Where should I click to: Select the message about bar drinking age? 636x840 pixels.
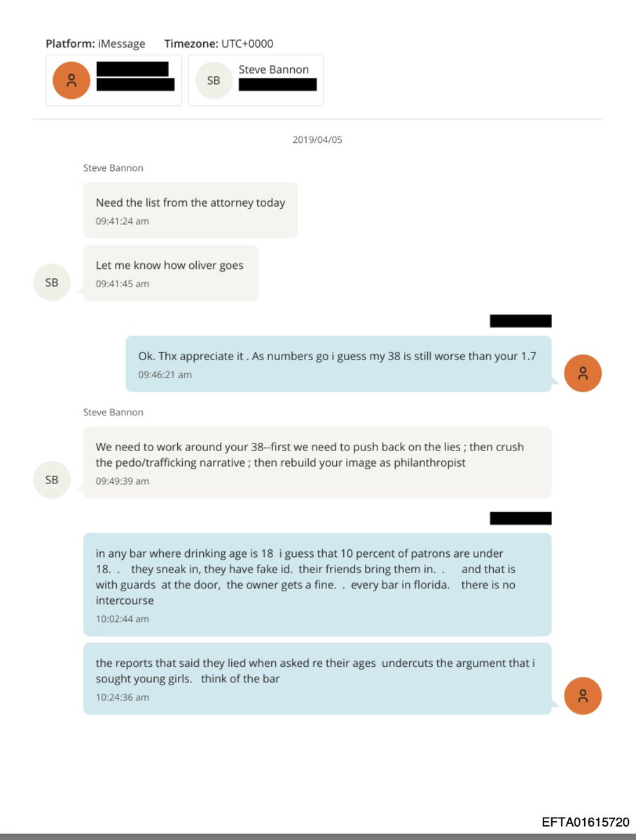(317, 584)
